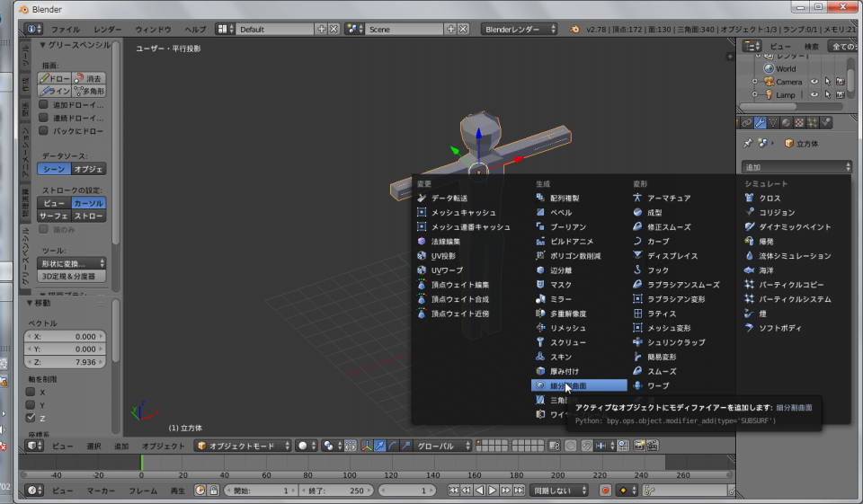Tick the Y axis constraint checkbox
Image resolution: width=863 pixels, height=504 pixels.
click(31, 405)
